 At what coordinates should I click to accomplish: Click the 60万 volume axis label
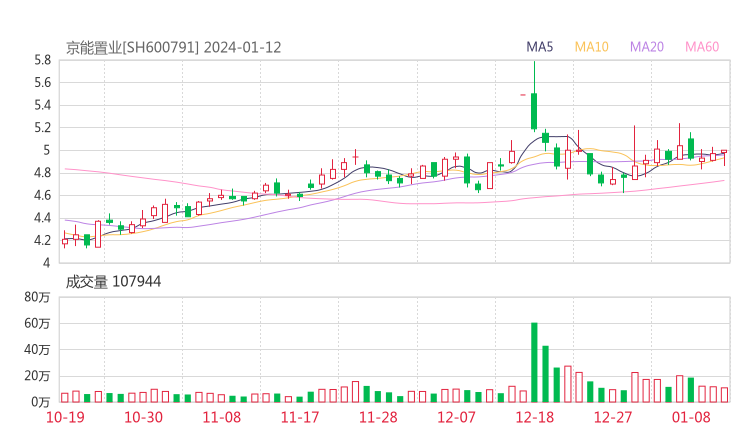(x=37, y=323)
